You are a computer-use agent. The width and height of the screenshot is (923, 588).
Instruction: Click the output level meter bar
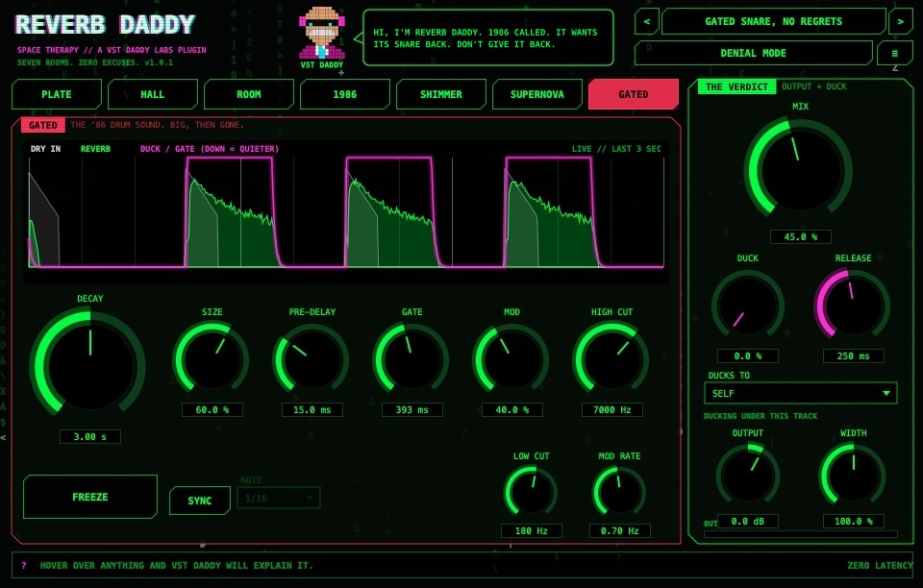[x=801, y=534]
